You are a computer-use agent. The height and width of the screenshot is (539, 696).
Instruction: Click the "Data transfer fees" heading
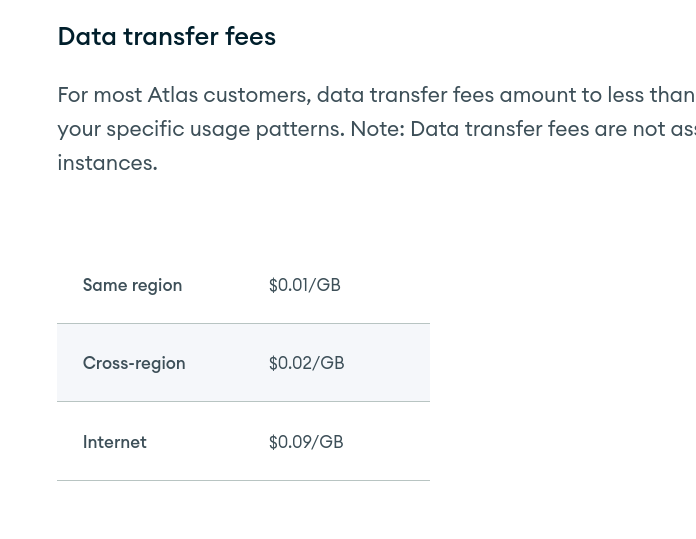pos(166,36)
